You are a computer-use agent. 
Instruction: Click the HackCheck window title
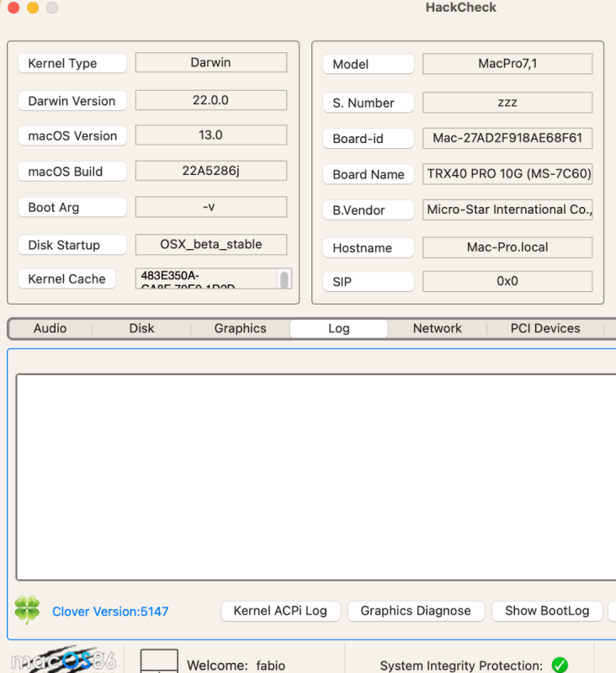point(460,8)
